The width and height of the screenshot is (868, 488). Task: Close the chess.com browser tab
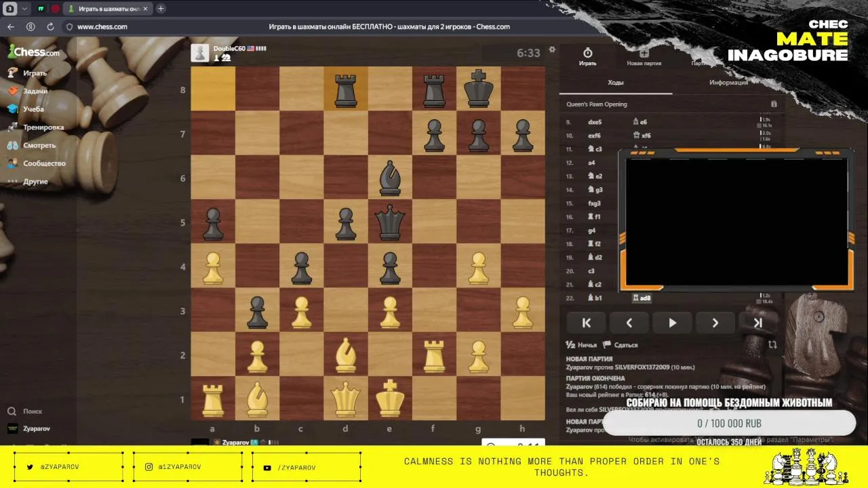click(145, 9)
